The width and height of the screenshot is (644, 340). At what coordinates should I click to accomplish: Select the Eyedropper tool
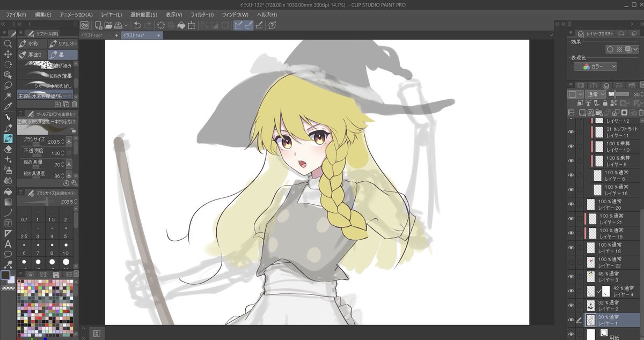tap(8, 106)
